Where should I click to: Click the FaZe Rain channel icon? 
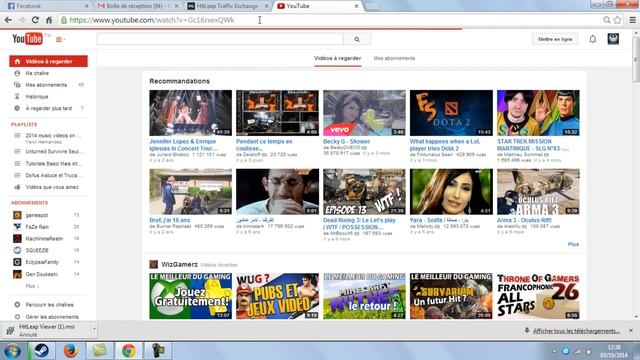pos(17,227)
